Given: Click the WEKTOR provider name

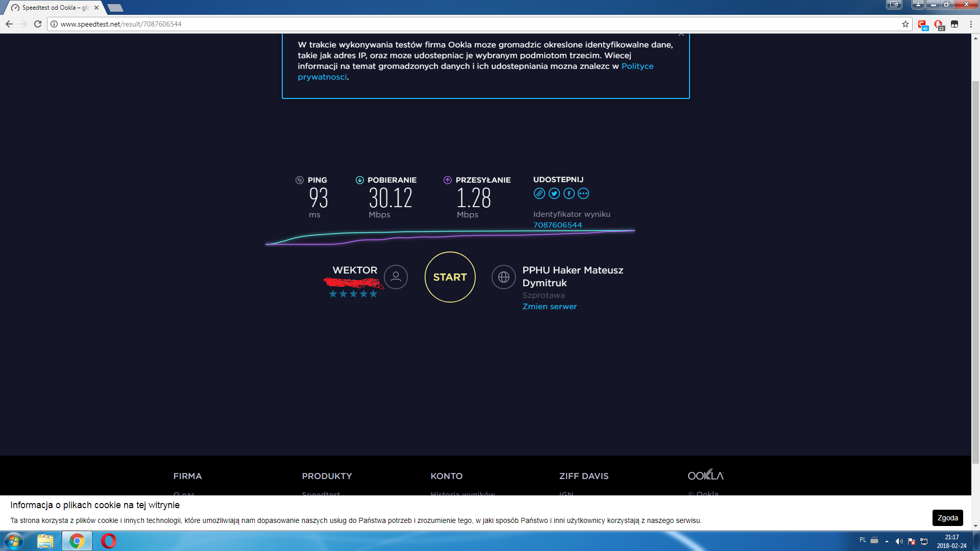Looking at the screenshot, I should [355, 270].
